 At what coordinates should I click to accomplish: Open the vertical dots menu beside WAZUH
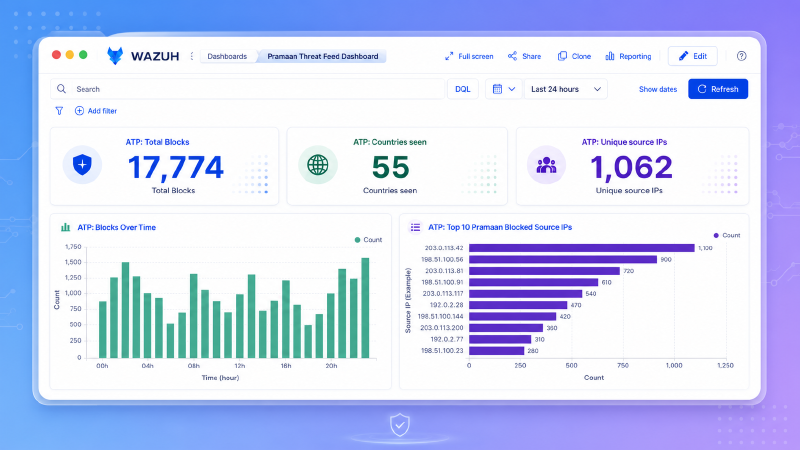(192, 56)
